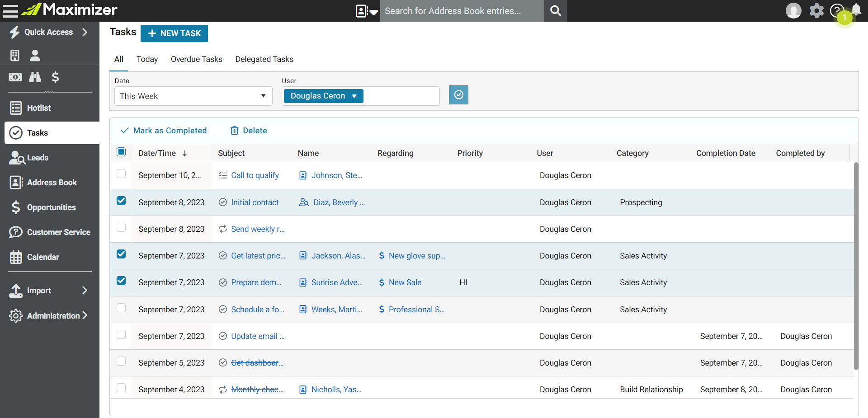
Task: Open the Prepare dem... task link
Action: 256,282
